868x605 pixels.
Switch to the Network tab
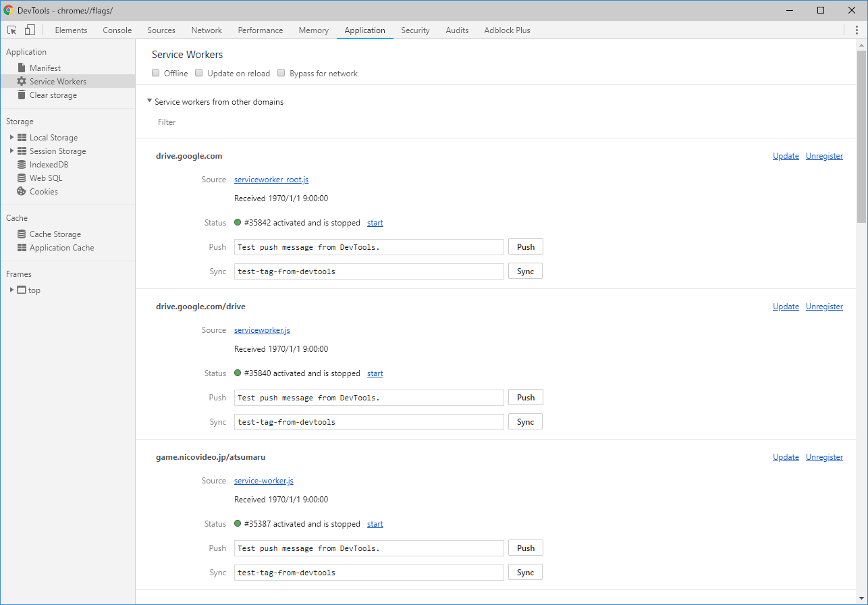(207, 30)
